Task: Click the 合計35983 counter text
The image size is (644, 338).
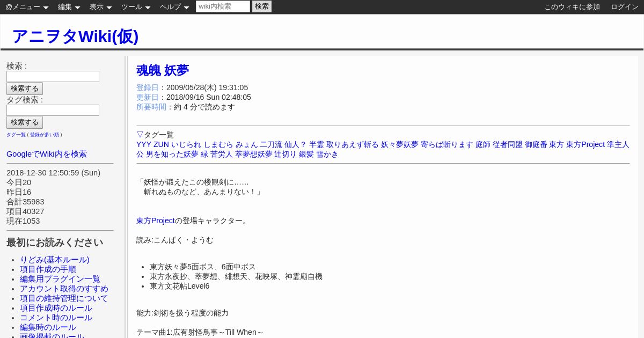Action: 25,202
